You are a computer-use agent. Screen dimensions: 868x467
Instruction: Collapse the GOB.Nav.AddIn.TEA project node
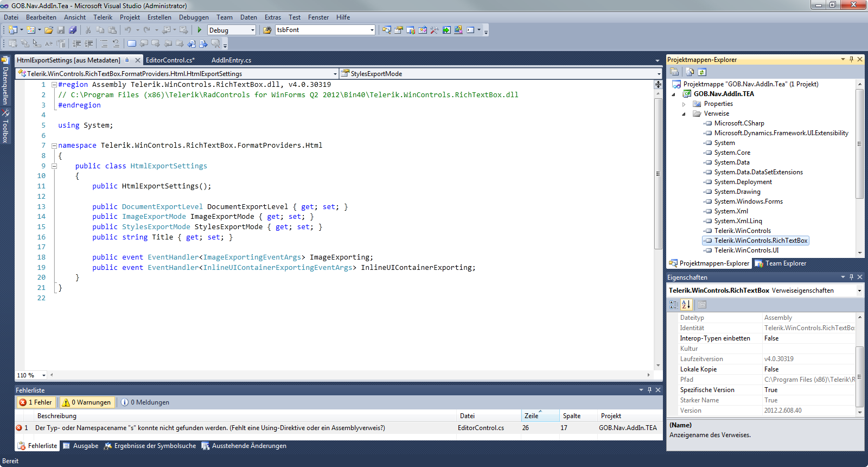tap(674, 94)
